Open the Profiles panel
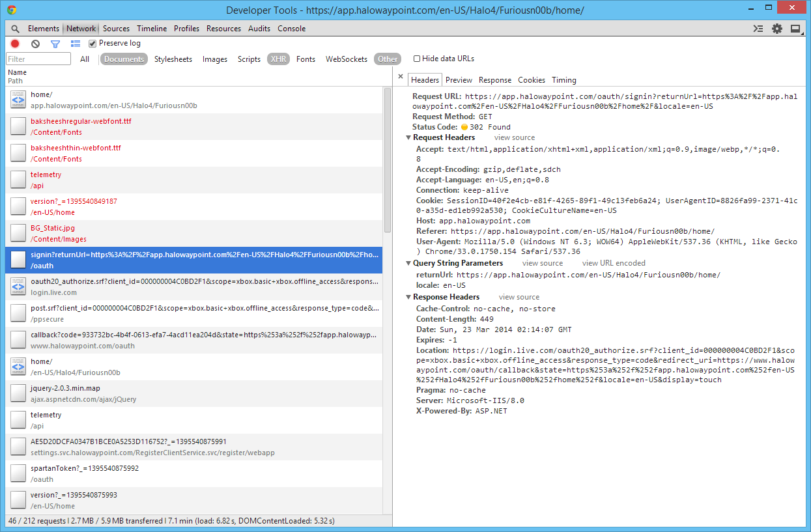 pos(186,29)
